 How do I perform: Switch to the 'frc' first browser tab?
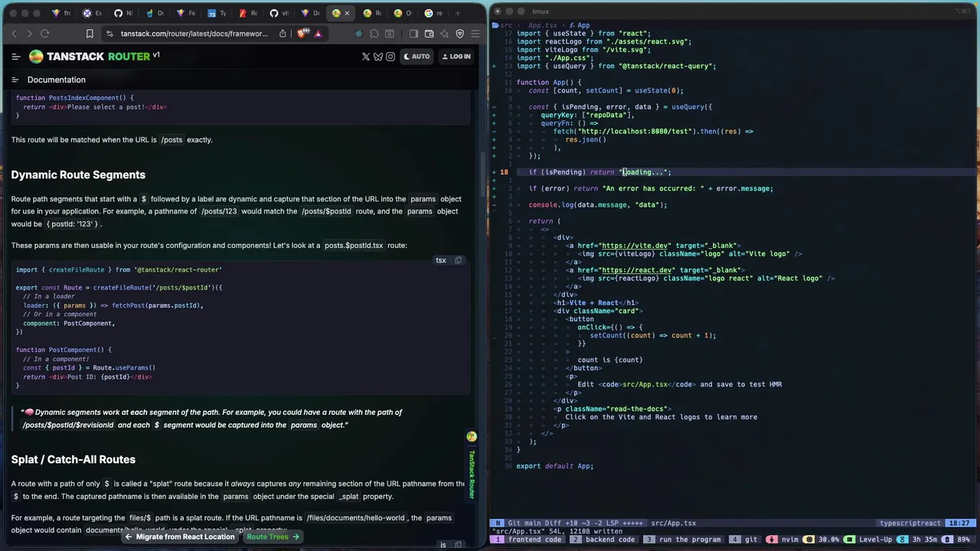coord(61,13)
